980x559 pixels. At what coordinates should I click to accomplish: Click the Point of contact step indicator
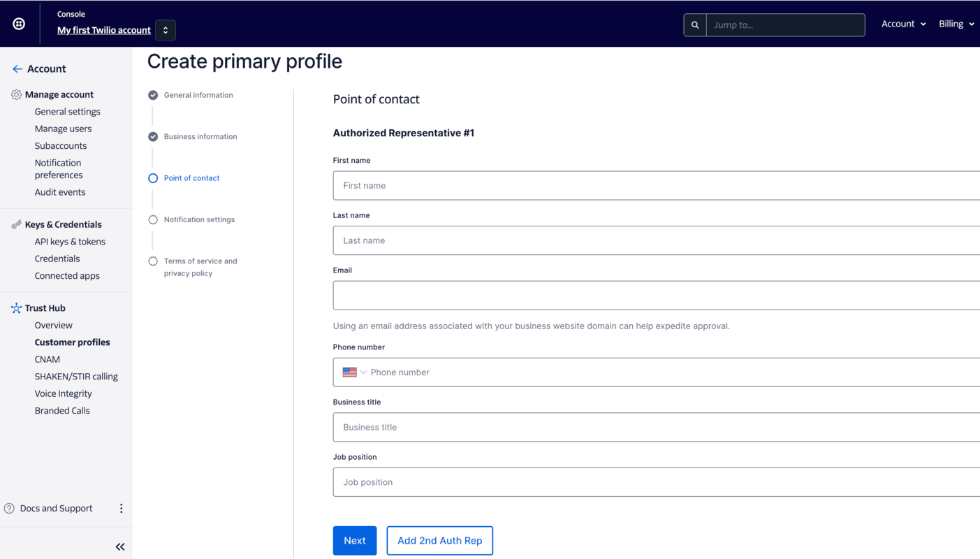pyautogui.click(x=191, y=177)
